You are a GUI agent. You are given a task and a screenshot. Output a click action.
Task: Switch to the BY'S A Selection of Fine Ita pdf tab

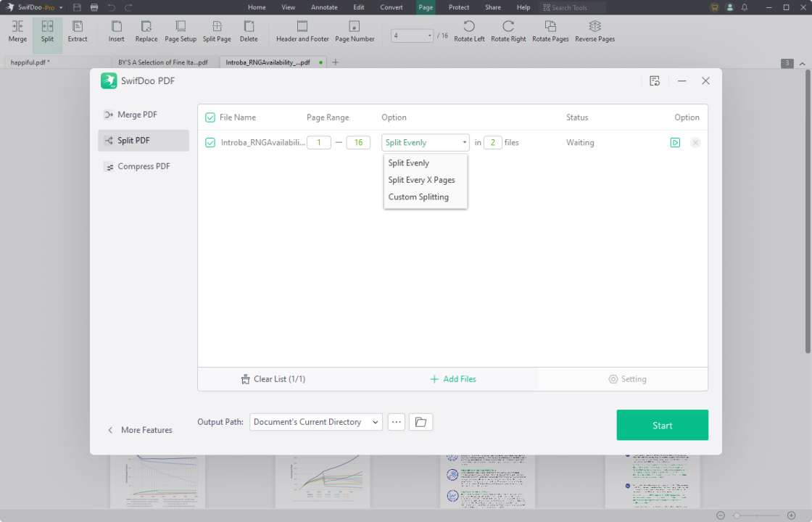click(165, 62)
